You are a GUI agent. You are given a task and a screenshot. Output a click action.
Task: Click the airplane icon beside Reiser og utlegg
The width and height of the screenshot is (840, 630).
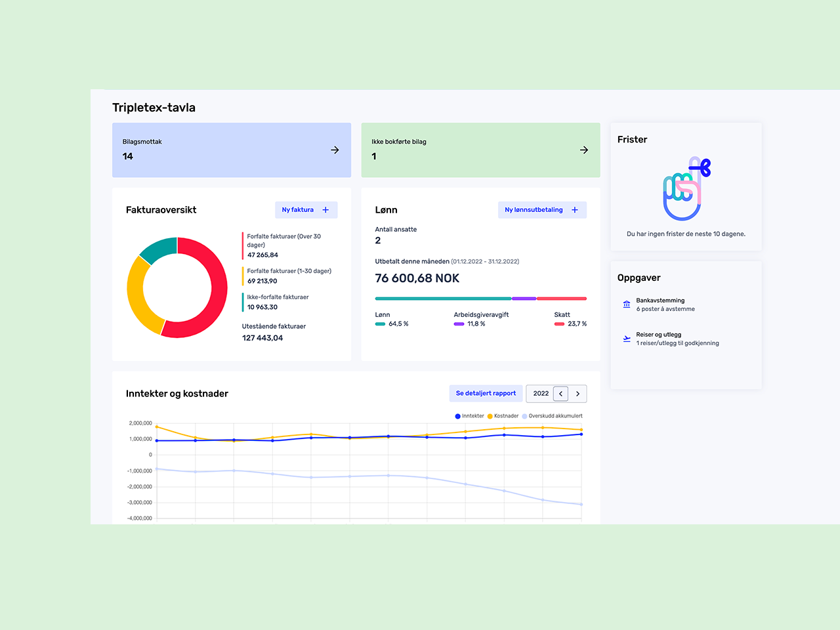click(x=627, y=339)
